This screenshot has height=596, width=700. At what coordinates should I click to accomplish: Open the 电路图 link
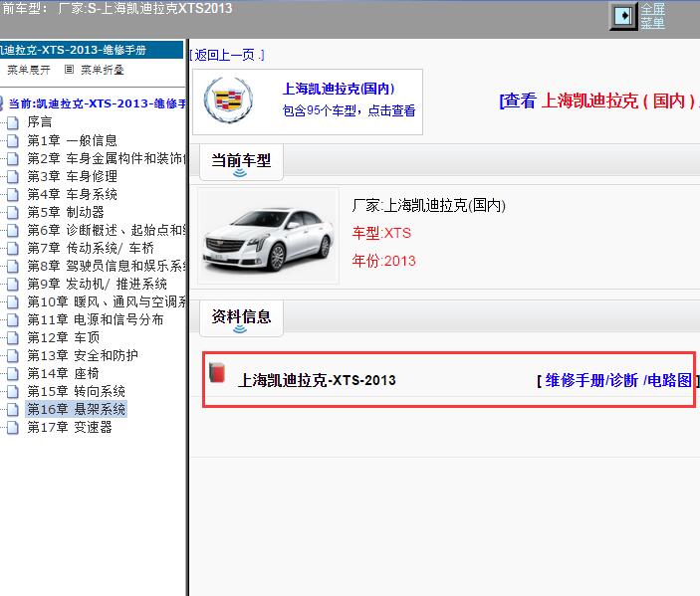click(x=669, y=380)
